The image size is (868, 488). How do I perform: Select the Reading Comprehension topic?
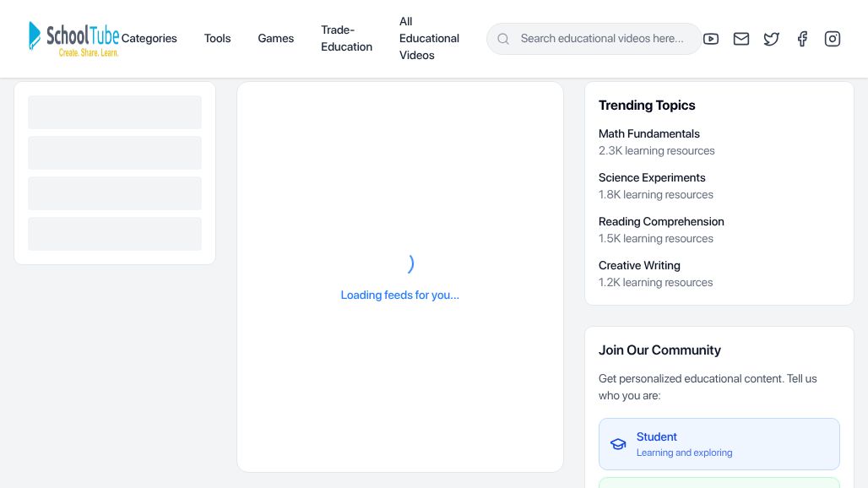661,221
